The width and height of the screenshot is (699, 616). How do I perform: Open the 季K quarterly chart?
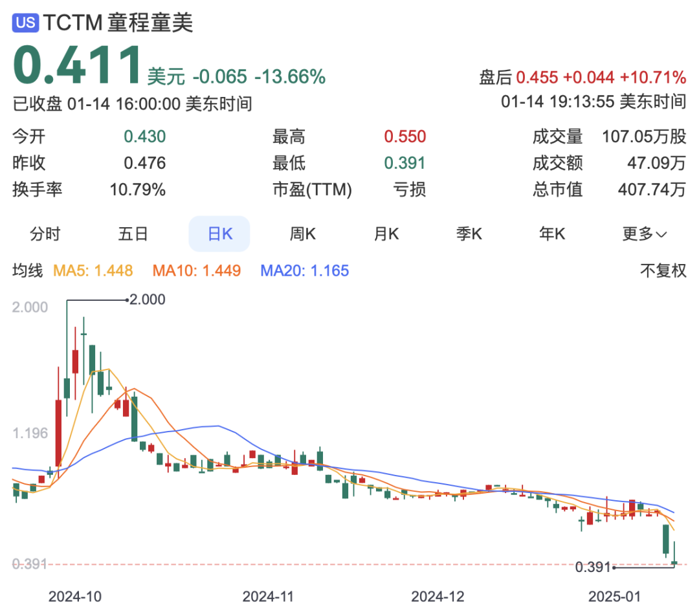[x=469, y=234]
